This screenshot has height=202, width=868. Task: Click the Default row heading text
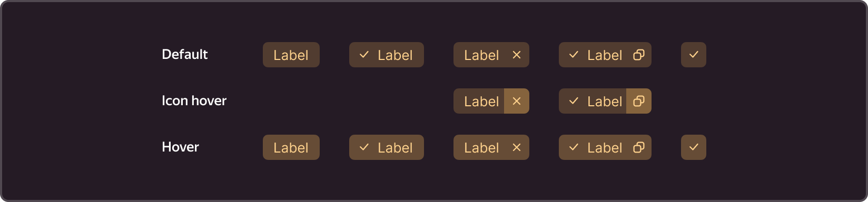coord(185,54)
